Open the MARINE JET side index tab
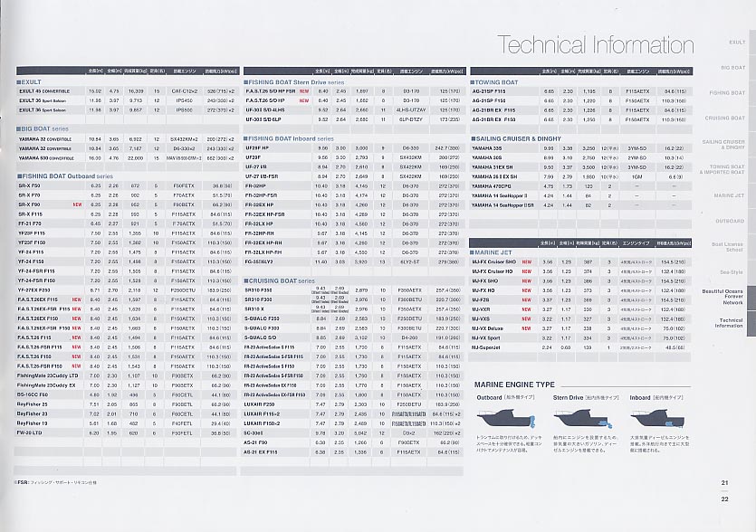756x532 pixels. pos(729,195)
